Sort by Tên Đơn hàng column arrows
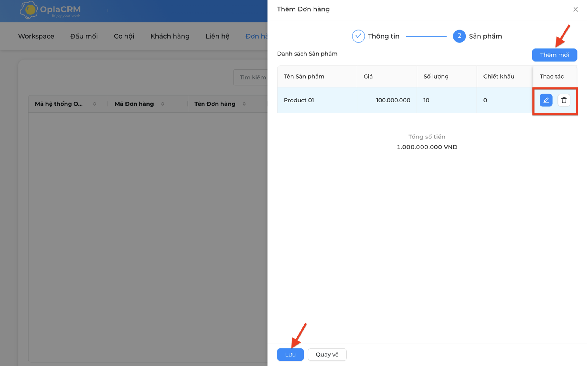Image resolution: width=588 pixels, height=367 pixels. point(244,104)
